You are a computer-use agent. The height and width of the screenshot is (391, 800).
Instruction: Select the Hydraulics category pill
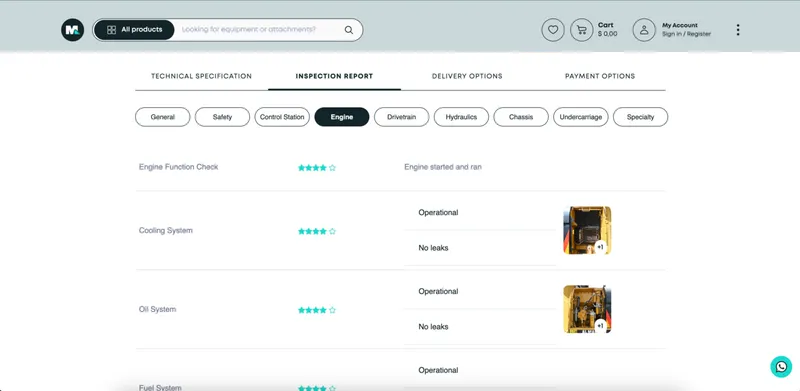click(x=461, y=117)
